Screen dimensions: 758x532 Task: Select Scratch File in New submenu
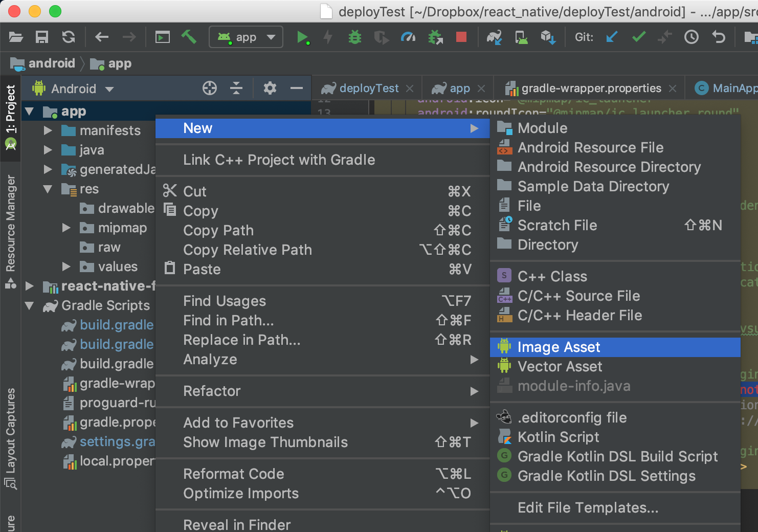615,226
